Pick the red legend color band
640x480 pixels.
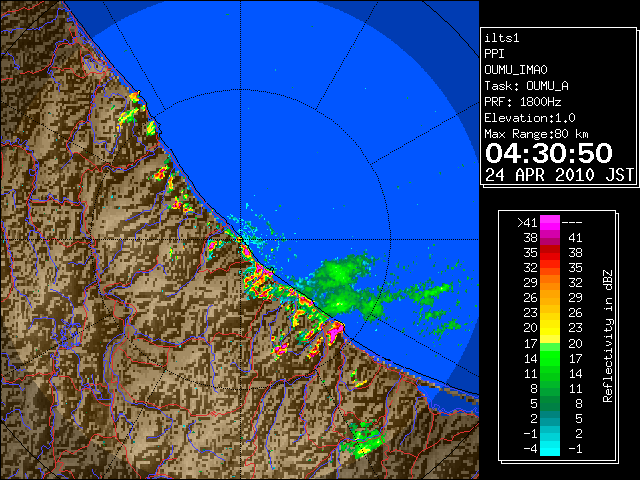pyautogui.click(x=550, y=253)
